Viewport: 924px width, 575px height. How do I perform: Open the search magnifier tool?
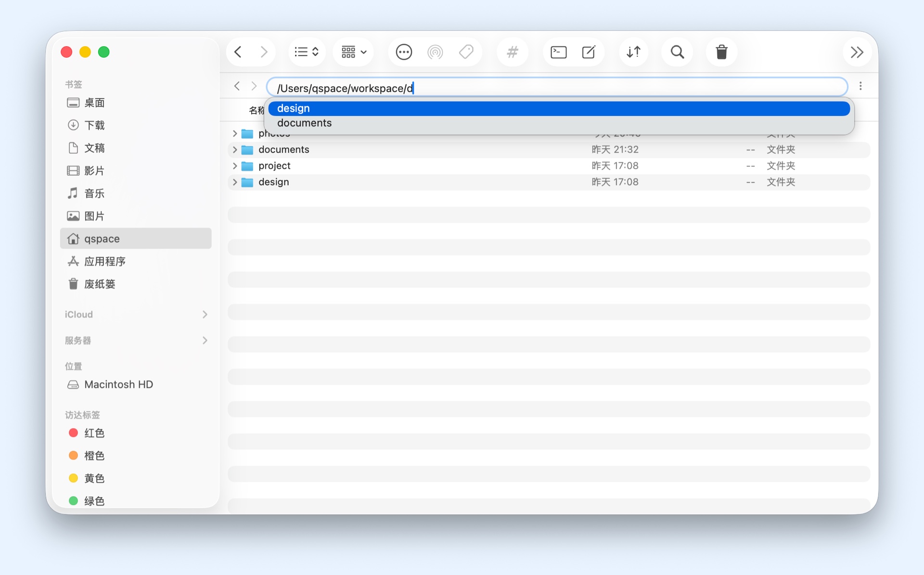[x=677, y=52]
